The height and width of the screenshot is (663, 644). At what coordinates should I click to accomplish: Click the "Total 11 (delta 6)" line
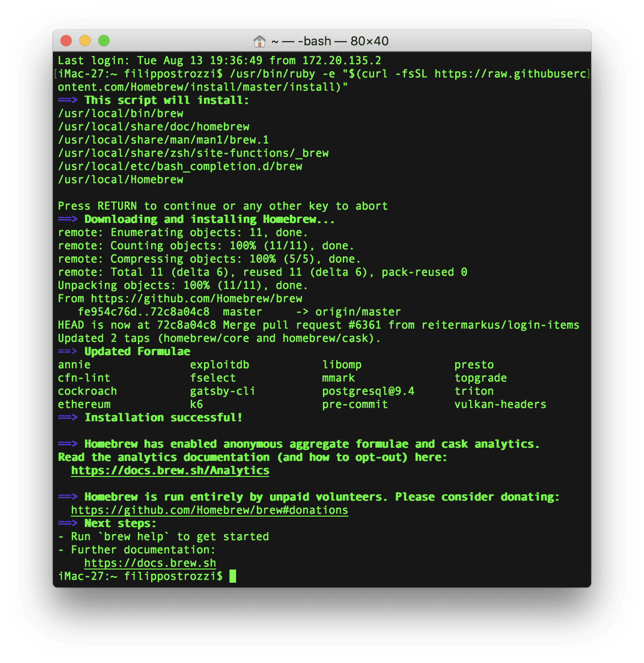pos(263,272)
